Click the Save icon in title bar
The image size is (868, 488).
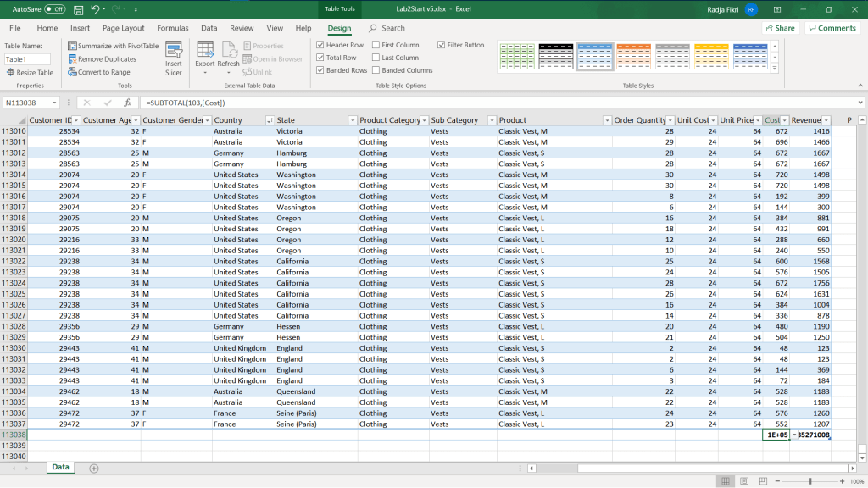click(x=78, y=9)
